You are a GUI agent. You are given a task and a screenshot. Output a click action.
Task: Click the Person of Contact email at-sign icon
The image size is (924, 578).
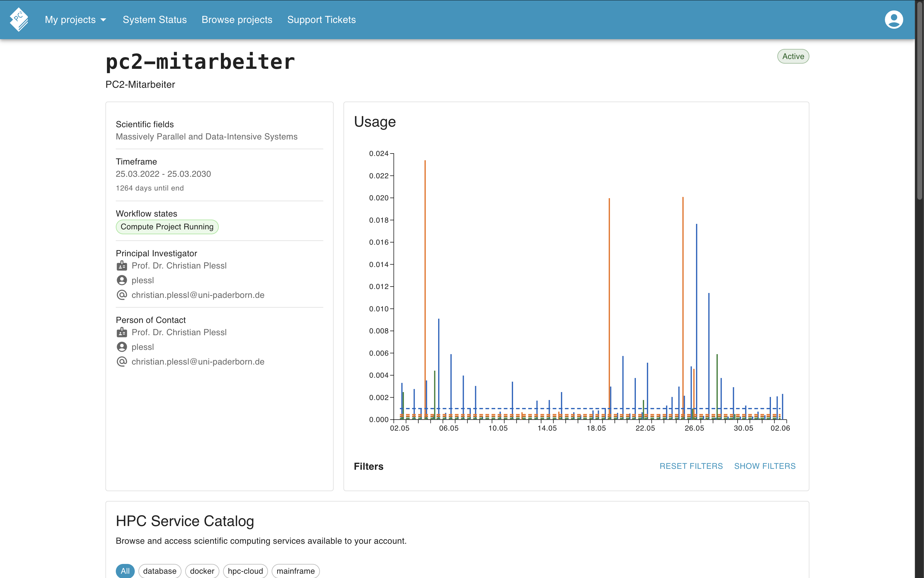click(x=122, y=361)
